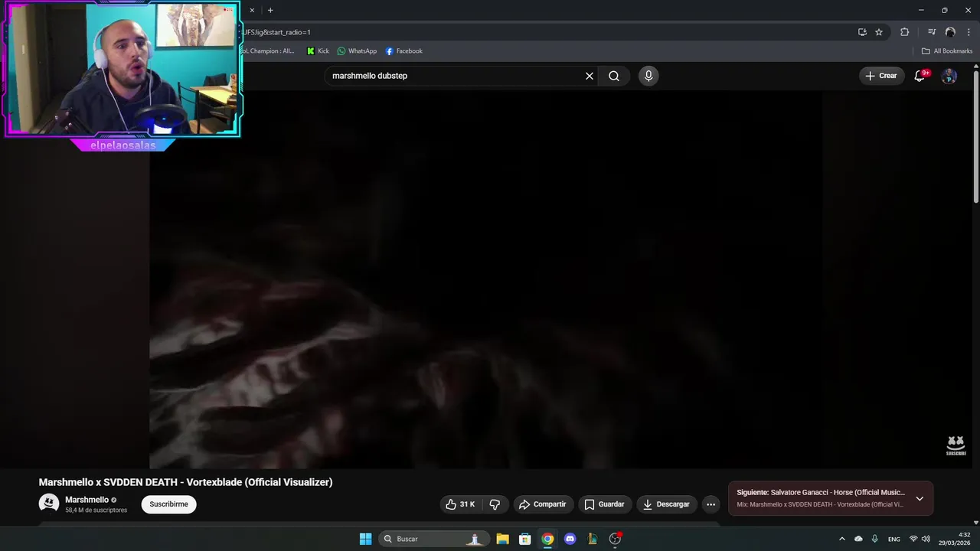Open Discord from the taskbar
The width and height of the screenshot is (980, 551).
(x=570, y=539)
